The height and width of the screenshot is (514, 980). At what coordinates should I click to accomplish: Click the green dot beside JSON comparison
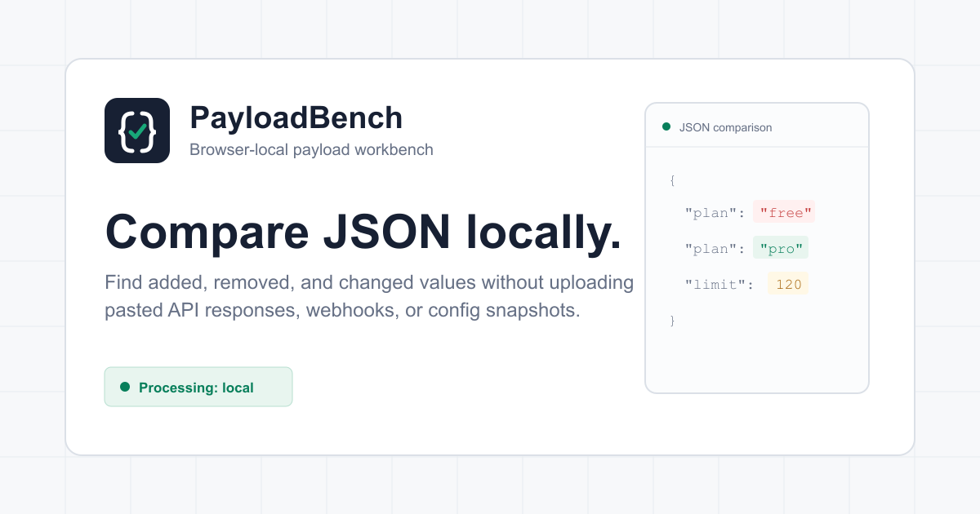(666, 126)
